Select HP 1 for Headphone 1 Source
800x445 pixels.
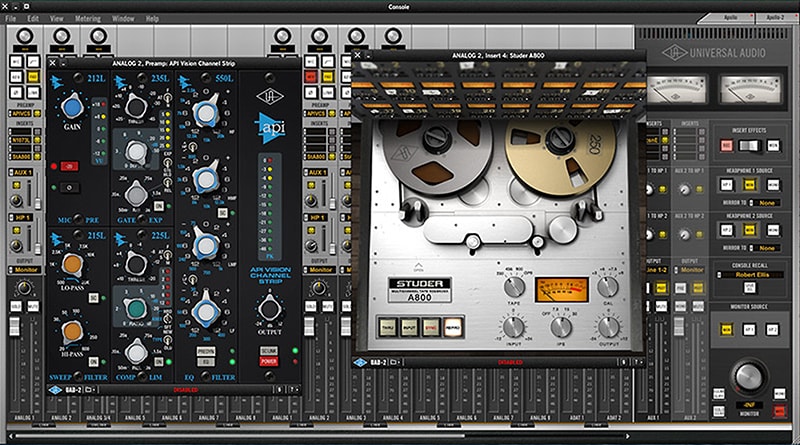(726, 185)
